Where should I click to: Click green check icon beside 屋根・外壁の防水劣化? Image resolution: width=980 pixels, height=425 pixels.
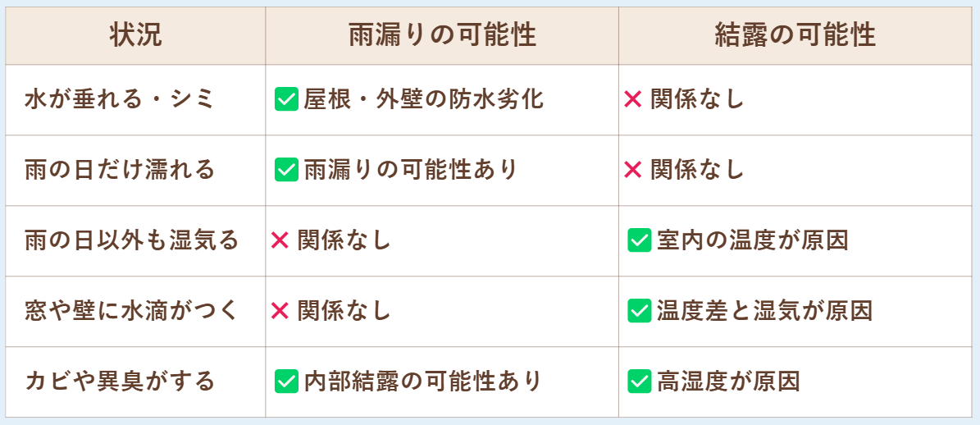286,100
